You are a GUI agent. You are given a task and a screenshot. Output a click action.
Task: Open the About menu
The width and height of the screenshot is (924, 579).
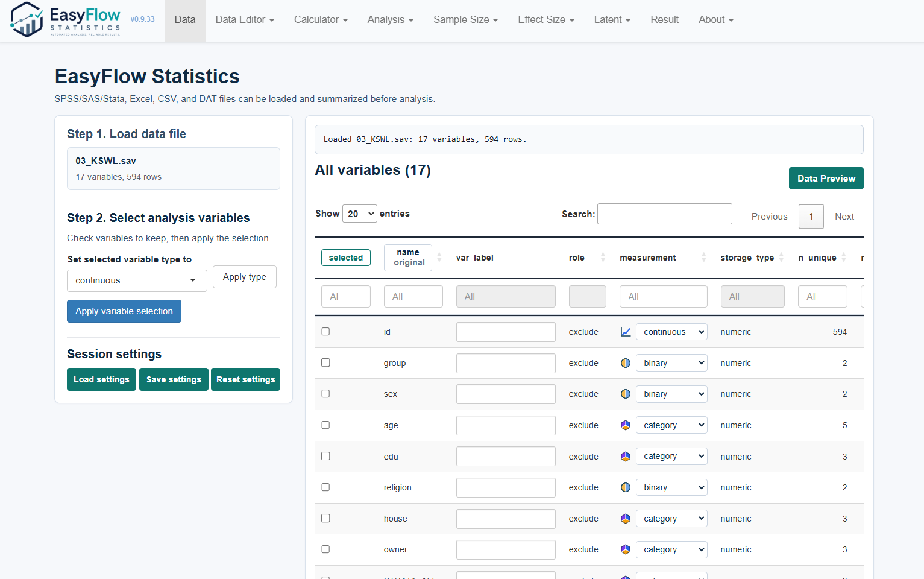716,20
